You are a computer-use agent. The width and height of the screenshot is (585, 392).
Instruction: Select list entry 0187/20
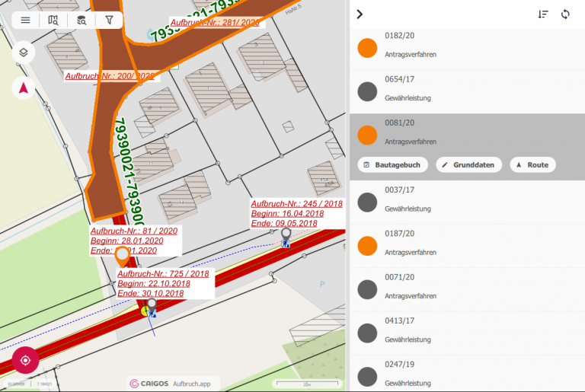tap(467, 246)
